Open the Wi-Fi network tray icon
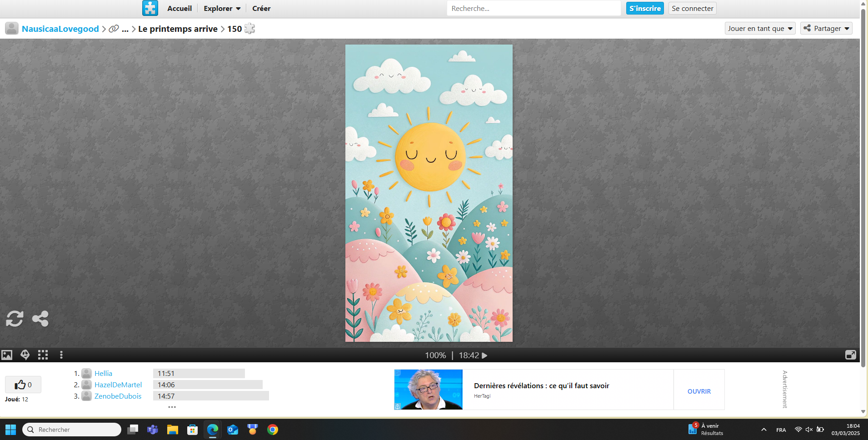 pos(798,430)
